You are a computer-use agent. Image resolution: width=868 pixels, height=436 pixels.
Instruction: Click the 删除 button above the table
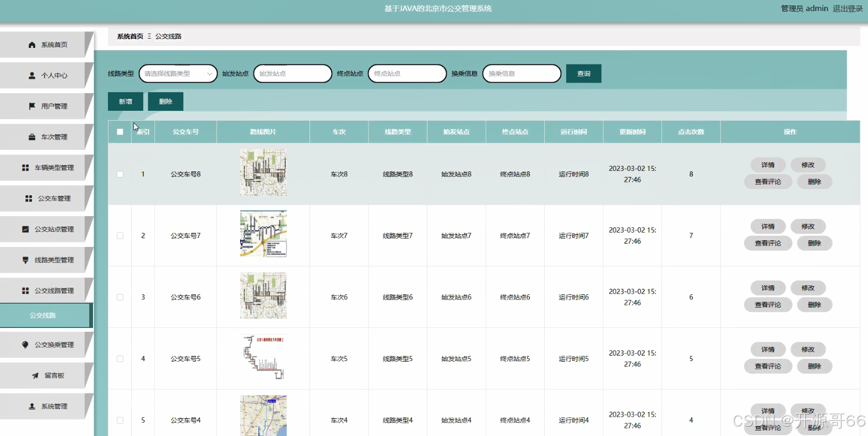tap(166, 101)
